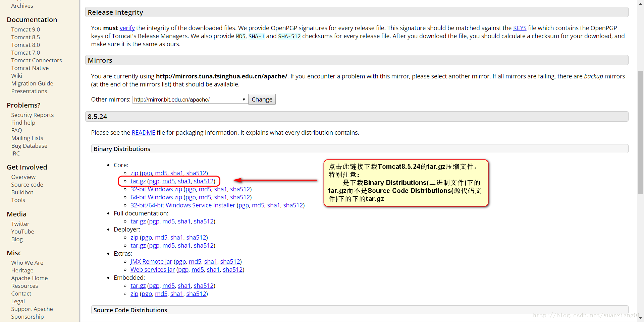Open Bug Database link
644x322 pixels.
(x=29, y=146)
